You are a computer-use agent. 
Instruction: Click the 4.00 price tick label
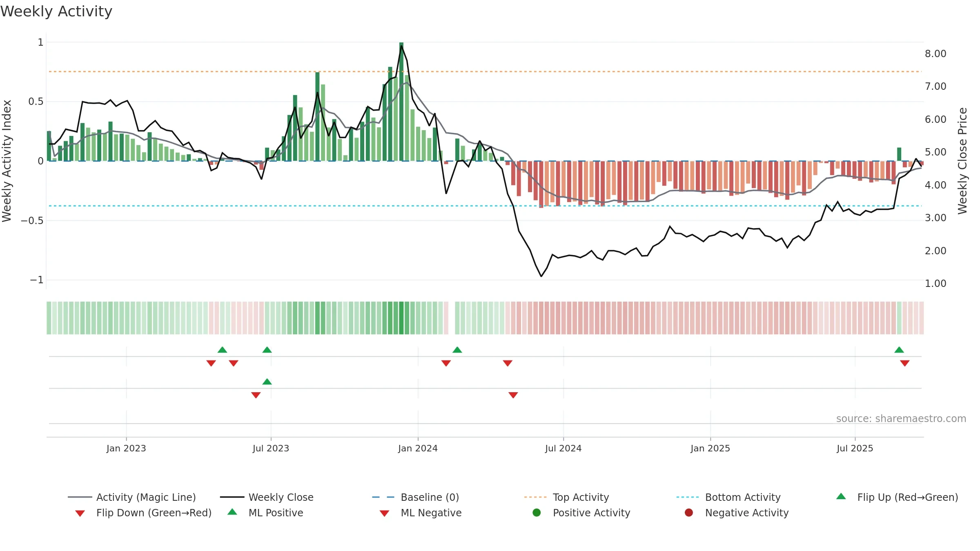coord(935,185)
